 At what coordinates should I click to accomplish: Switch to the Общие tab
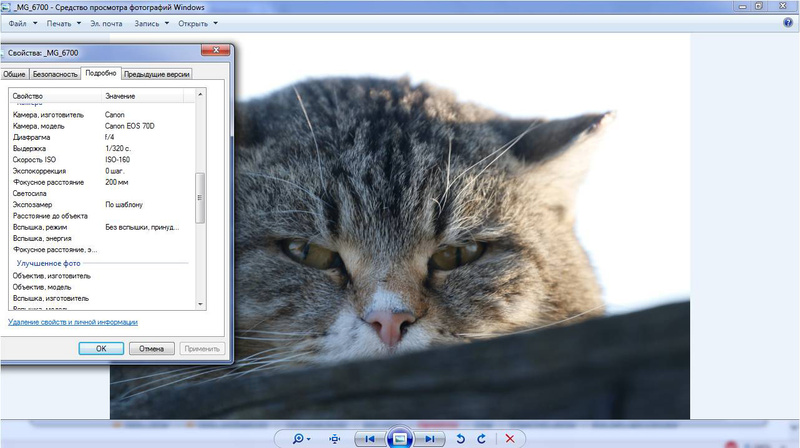pos(14,74)
